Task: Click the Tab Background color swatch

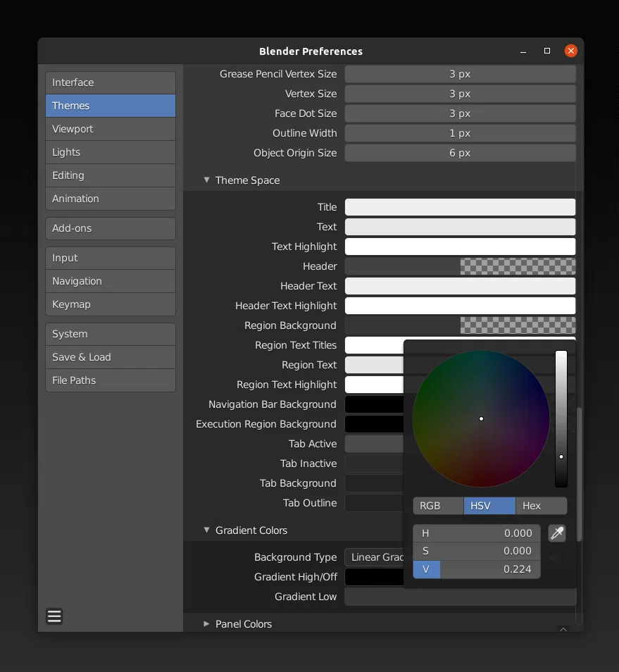Action: [374, 483]
